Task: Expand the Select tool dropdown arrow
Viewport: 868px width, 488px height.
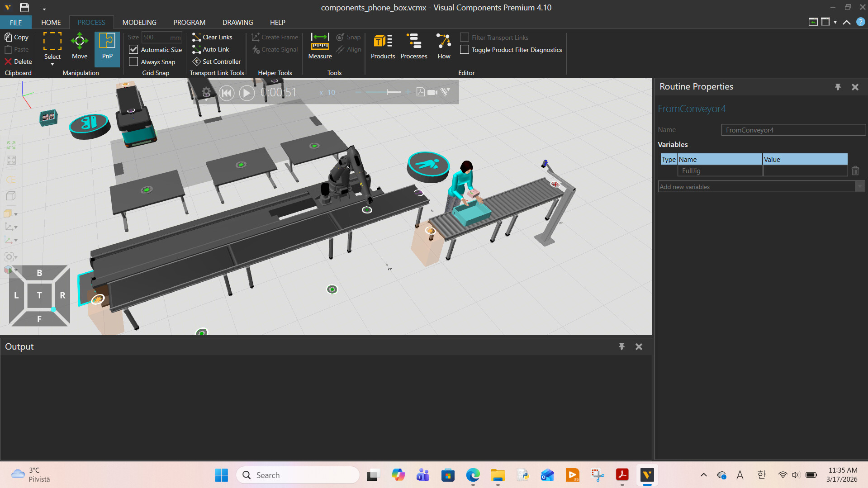Action: point(52,64)
